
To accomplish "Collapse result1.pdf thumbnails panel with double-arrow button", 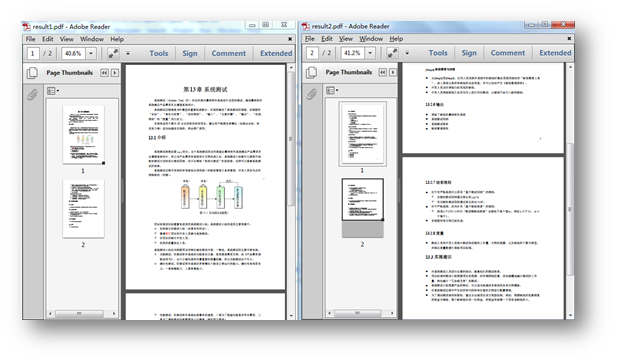I will 104,73.
